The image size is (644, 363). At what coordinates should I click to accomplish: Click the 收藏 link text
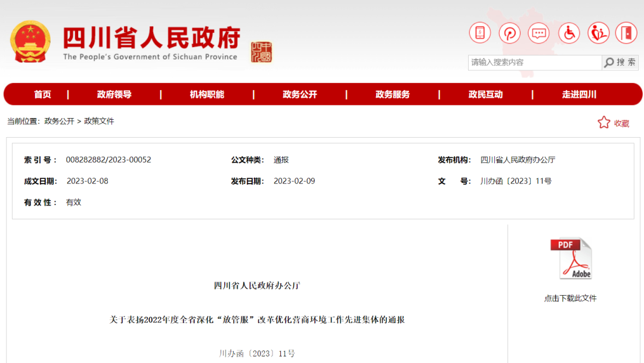[621, 123]
